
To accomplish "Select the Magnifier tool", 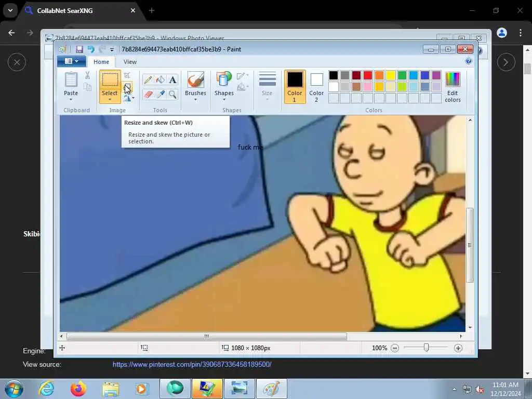I will coord(172,94).
